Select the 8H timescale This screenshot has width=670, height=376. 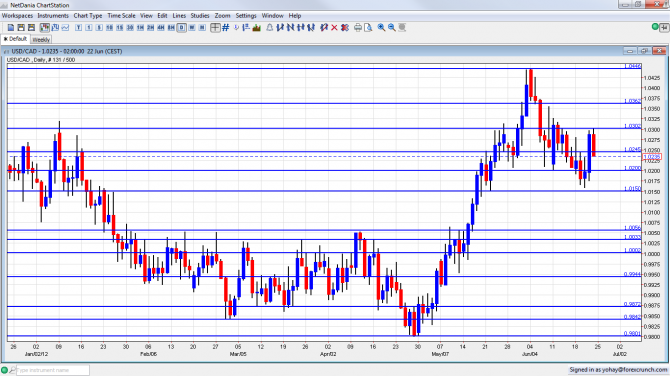tap(171, 27)
